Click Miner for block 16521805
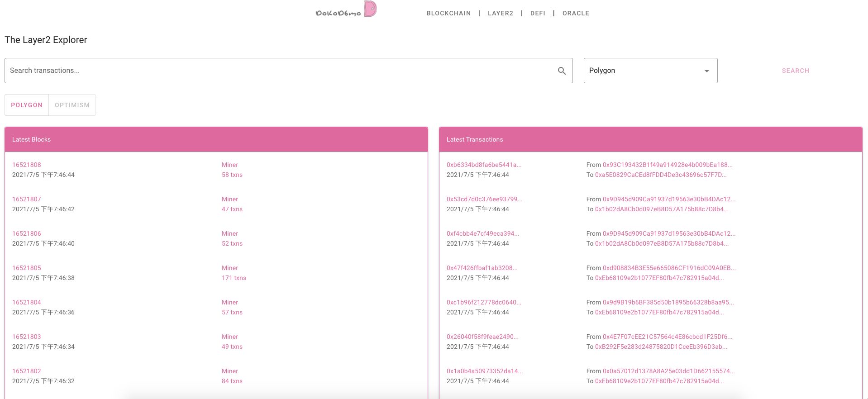Image resolution: width=868 pixels, height=399 pixels. [x=230, y=268]
